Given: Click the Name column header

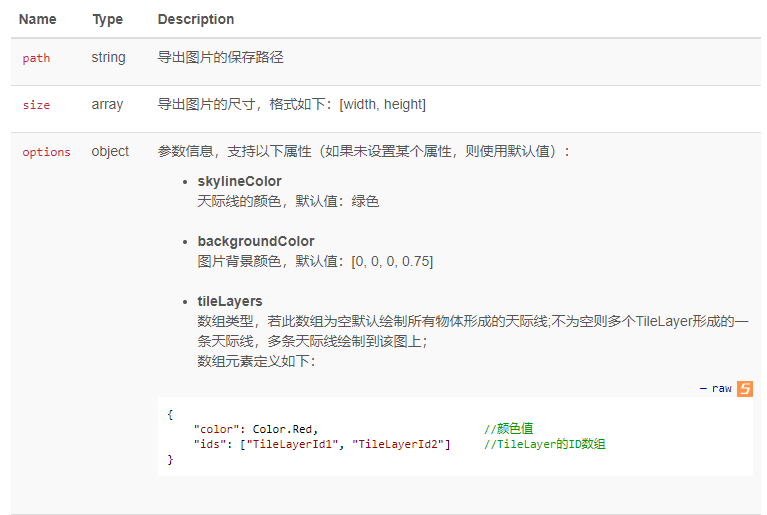Looking at the screenshot, I should (x=38, y=19).
